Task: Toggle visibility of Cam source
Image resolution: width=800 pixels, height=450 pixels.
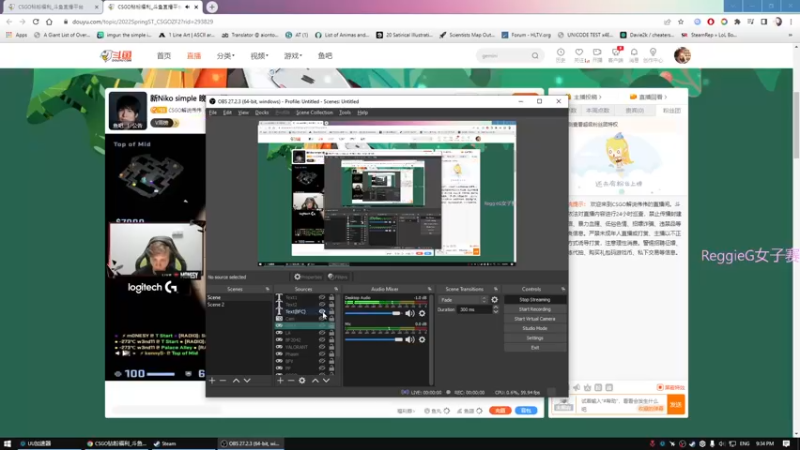Action: click(322, 318)
